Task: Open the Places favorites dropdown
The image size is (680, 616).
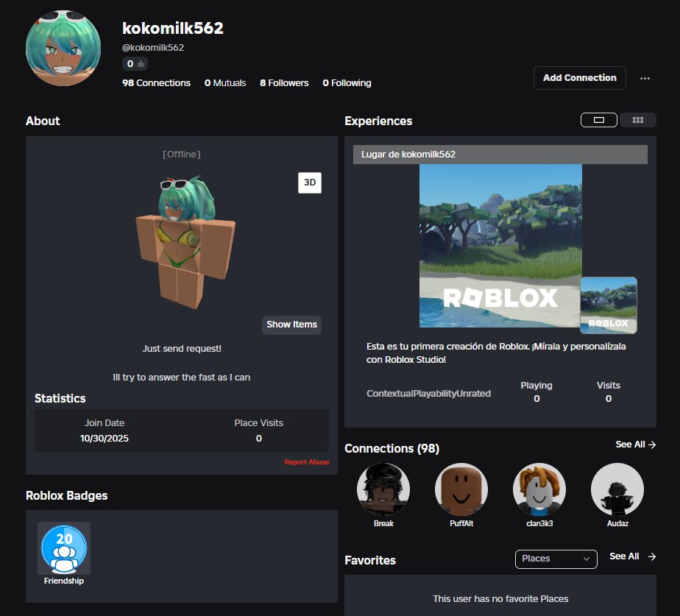Action: click(x=556, y=559)
